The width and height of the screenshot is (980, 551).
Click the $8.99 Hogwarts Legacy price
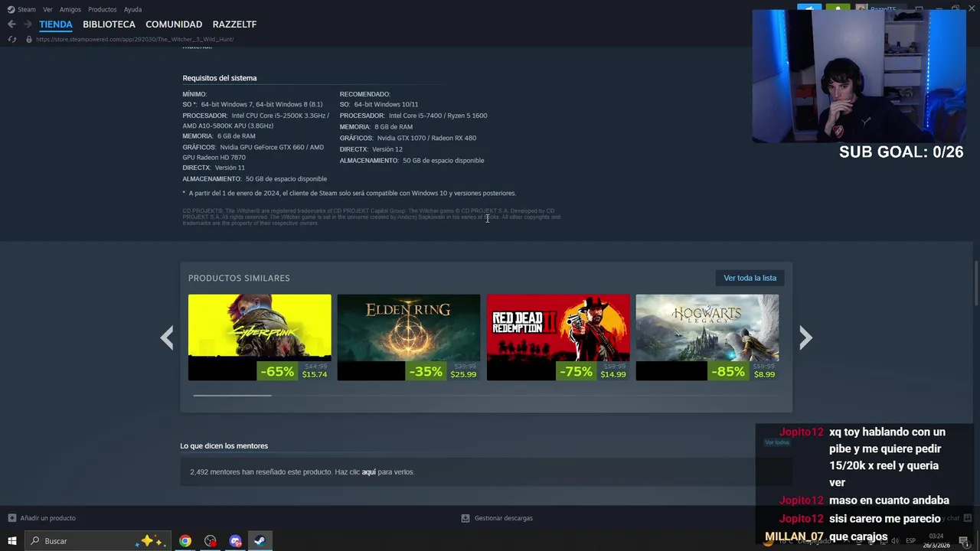[764, 374]
